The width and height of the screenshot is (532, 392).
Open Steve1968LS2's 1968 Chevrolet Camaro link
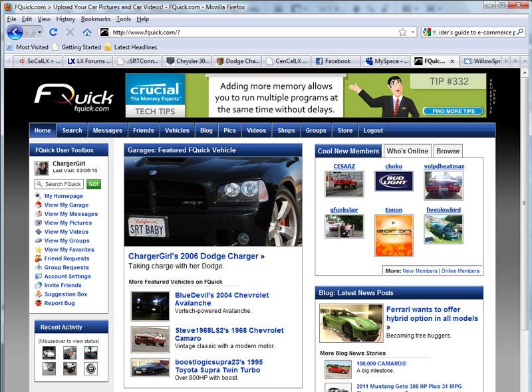point(229,334)
